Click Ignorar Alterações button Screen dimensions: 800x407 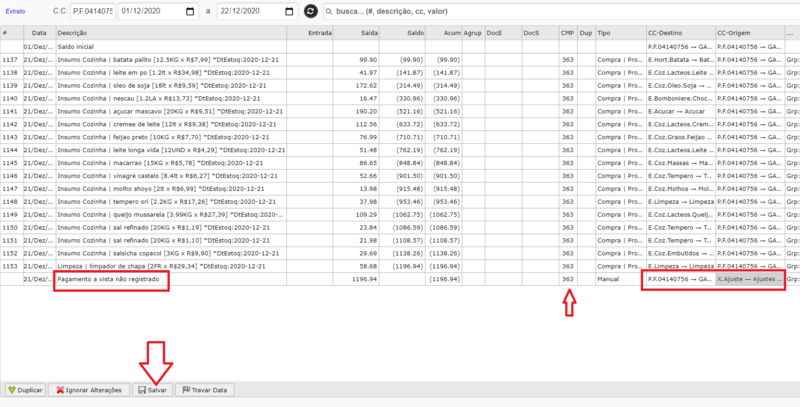tap(89, 390)
